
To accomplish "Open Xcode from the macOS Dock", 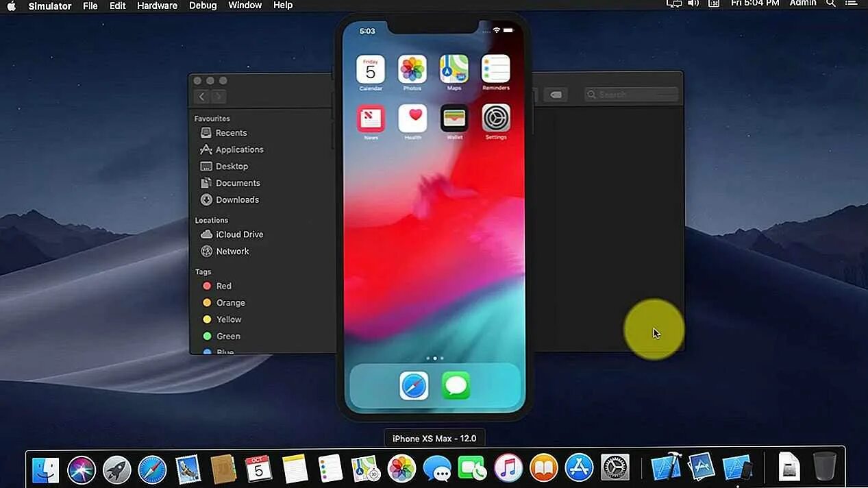I will [666, 468].
